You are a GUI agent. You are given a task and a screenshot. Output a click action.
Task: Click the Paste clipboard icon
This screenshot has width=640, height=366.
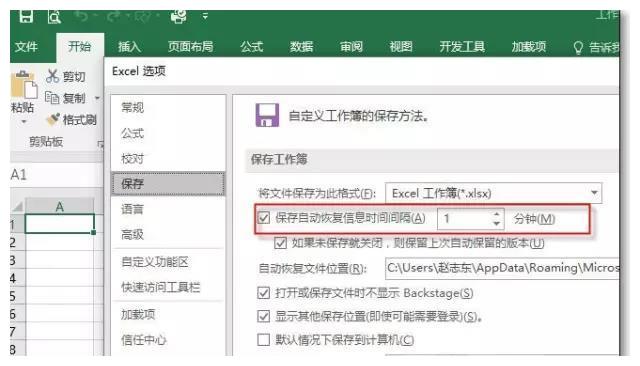24,84
